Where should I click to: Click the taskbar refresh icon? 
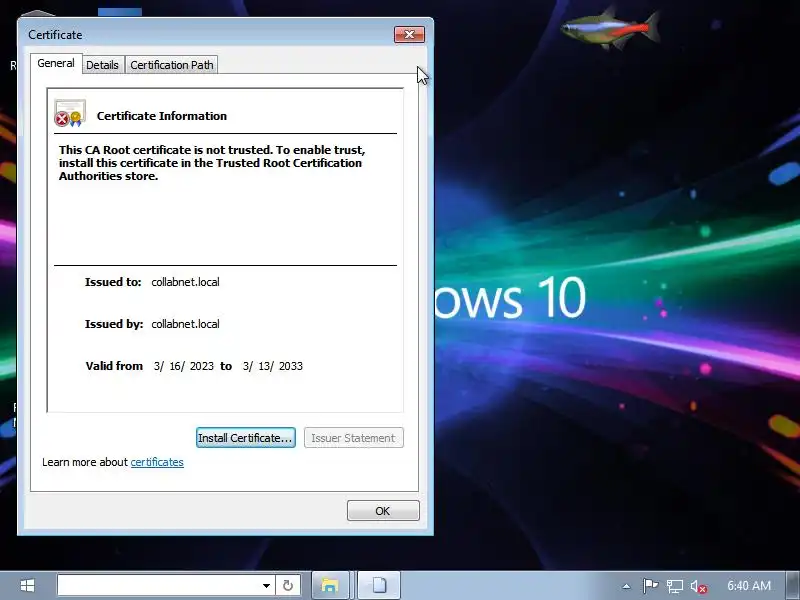pyautogui.click(x=288, y=585)
